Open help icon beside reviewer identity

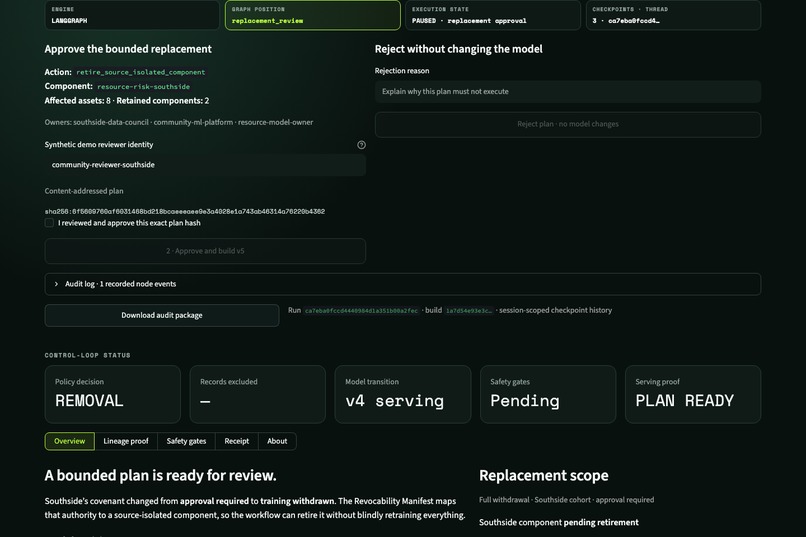[x=361, y=145]
